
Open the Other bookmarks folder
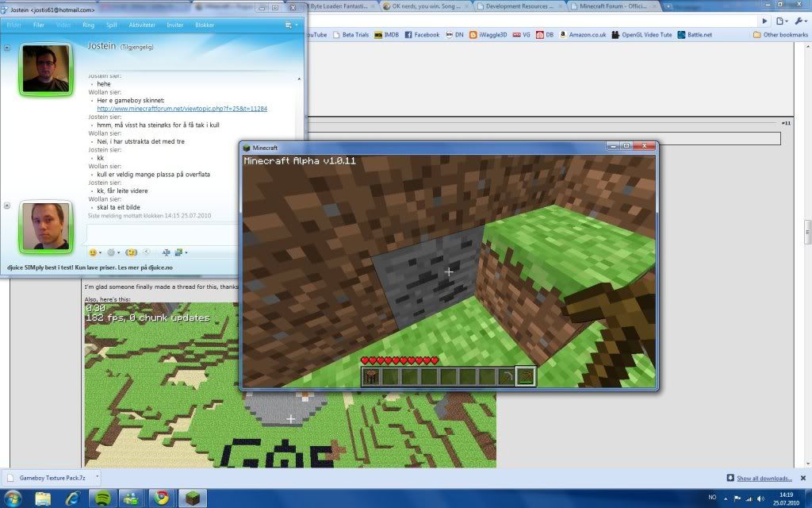780,35
